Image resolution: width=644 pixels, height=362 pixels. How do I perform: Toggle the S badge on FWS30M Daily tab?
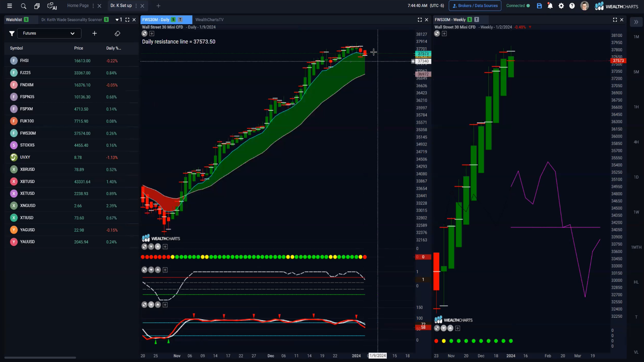[173, 20]
